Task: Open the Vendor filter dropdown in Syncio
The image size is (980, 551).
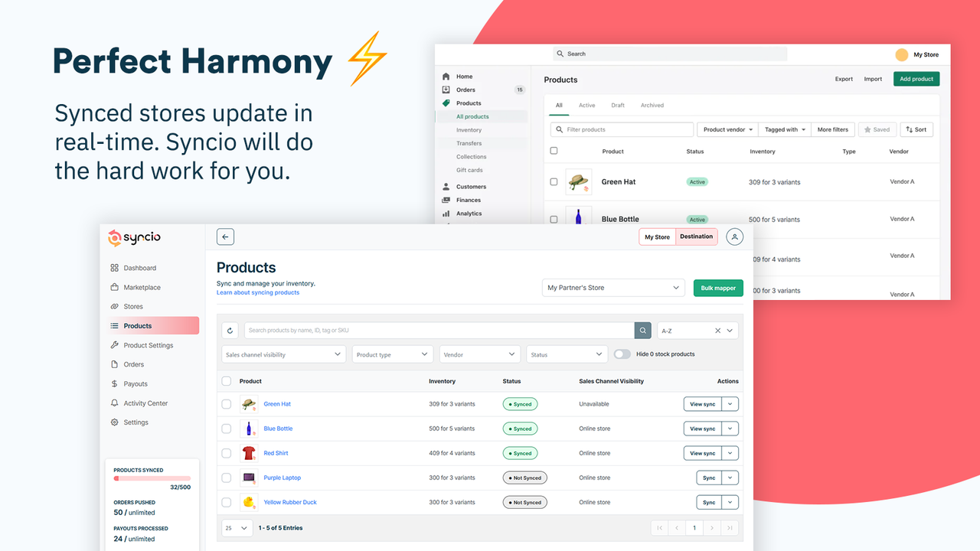Action: (x=480, y=354)
